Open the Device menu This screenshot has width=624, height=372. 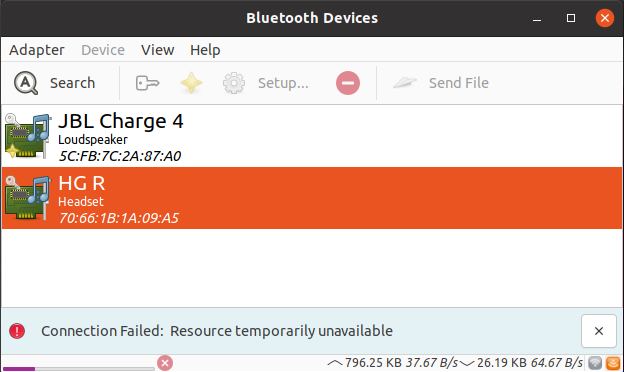click(x=103, y=50)
